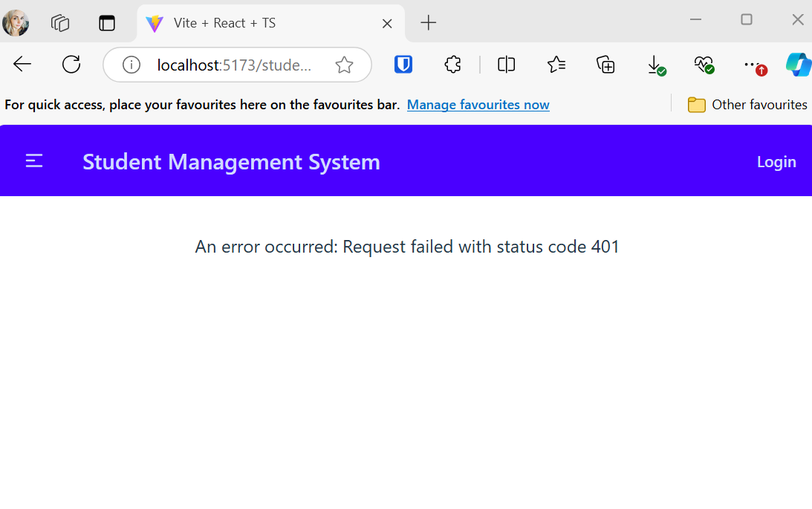The image size is (812, 509).
Task: Open the Extensions menu
Action: pos(452,64)
